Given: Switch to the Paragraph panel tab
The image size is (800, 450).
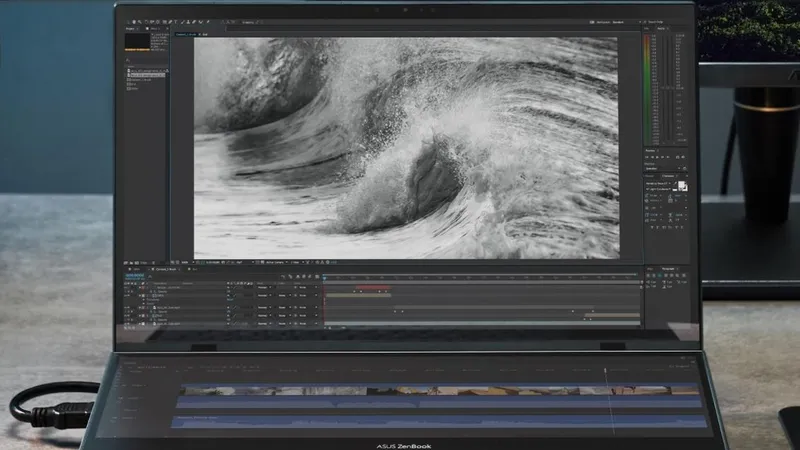Looking at the screenshot, I should [669, 269].
